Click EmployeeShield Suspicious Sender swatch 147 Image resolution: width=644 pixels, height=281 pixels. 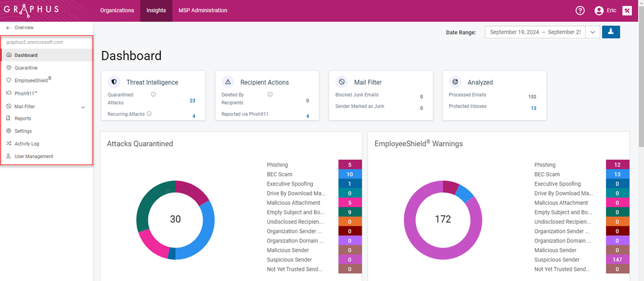click(x=618, y=259)
